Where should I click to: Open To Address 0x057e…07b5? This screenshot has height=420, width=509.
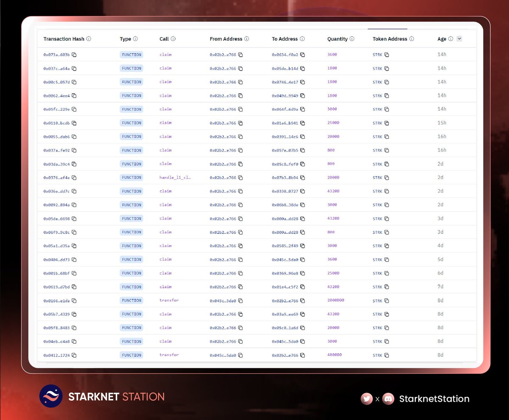pyautogui.click(x=285, y=150)
